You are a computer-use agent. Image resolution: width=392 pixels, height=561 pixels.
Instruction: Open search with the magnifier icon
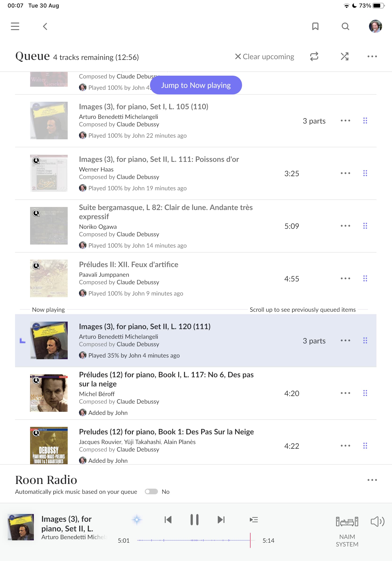(x=345, y=26)
